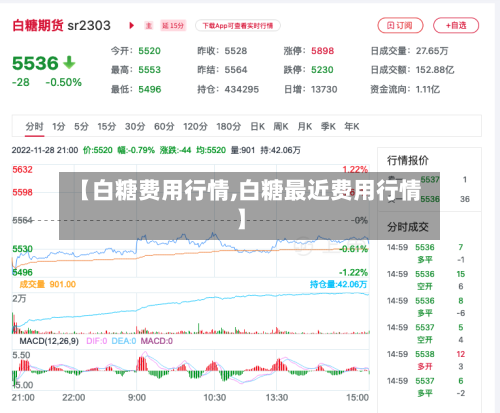This screenshot has width=500, height=413.
Task: Click the DIF:0 indicator value
Action: [x=97, y=341]
